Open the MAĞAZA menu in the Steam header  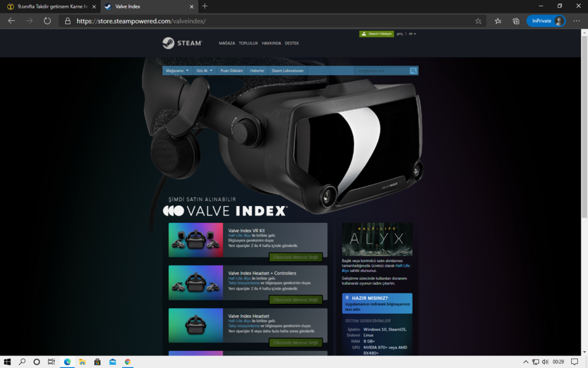click(x=227, y=43)
